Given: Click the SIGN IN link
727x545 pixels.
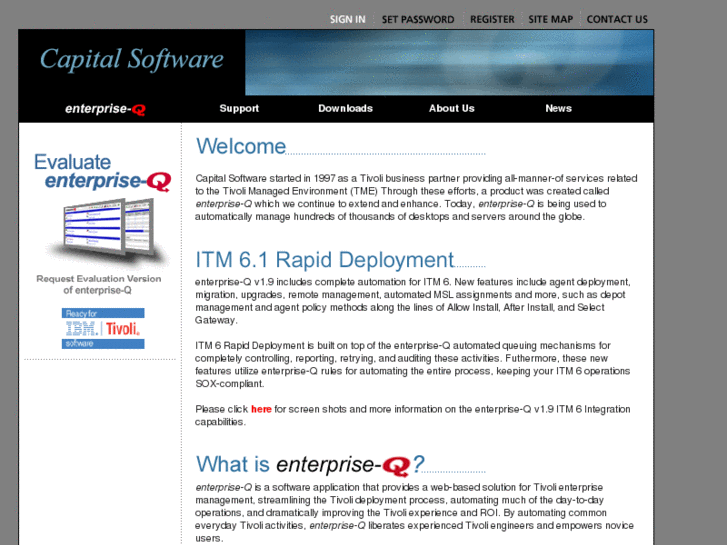Looking at the screenshot, I should [347, 19].
